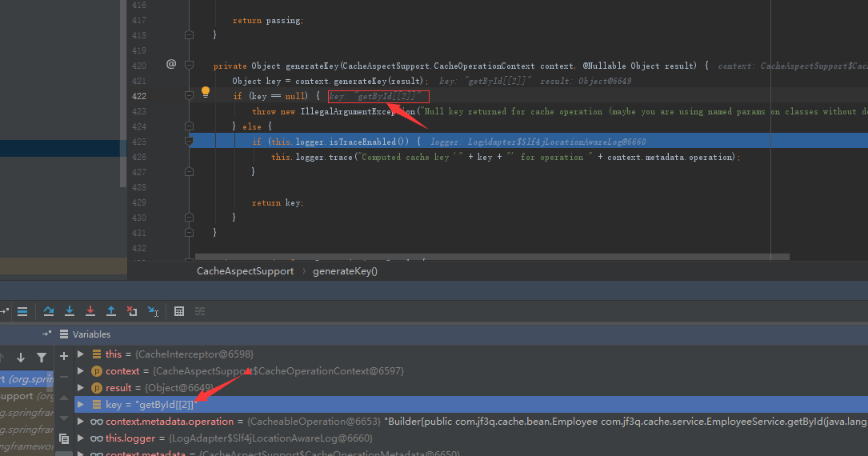The width and height of the screenshot is (868, 456).
Task: Expand the 'result' variable node
Action: [x=81, y=388]
